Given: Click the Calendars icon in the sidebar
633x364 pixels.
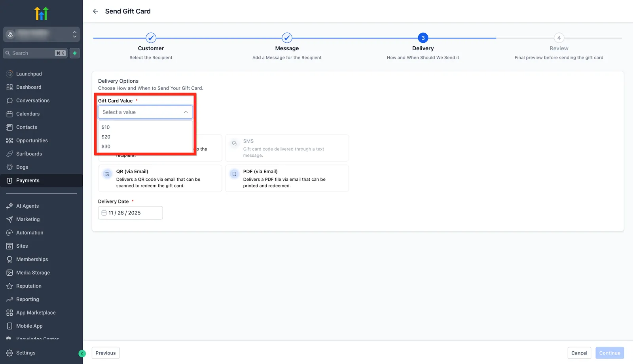Looking at the screenshot, I should [x=9, y=114].
